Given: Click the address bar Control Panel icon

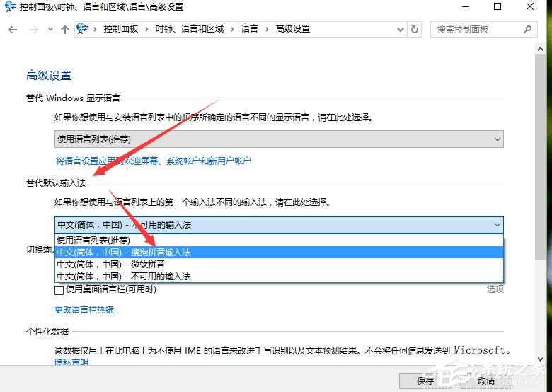Looking at the screenshot, I should coord(82,29).
